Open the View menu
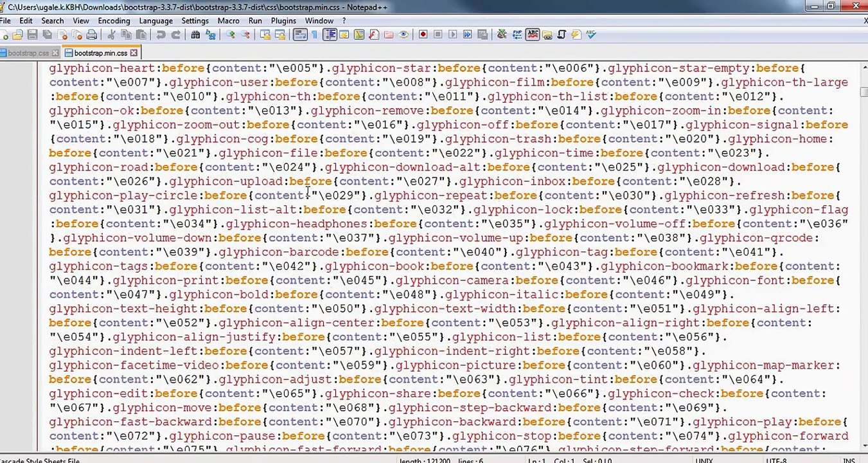The image size is (868, 463). (81, 21)
